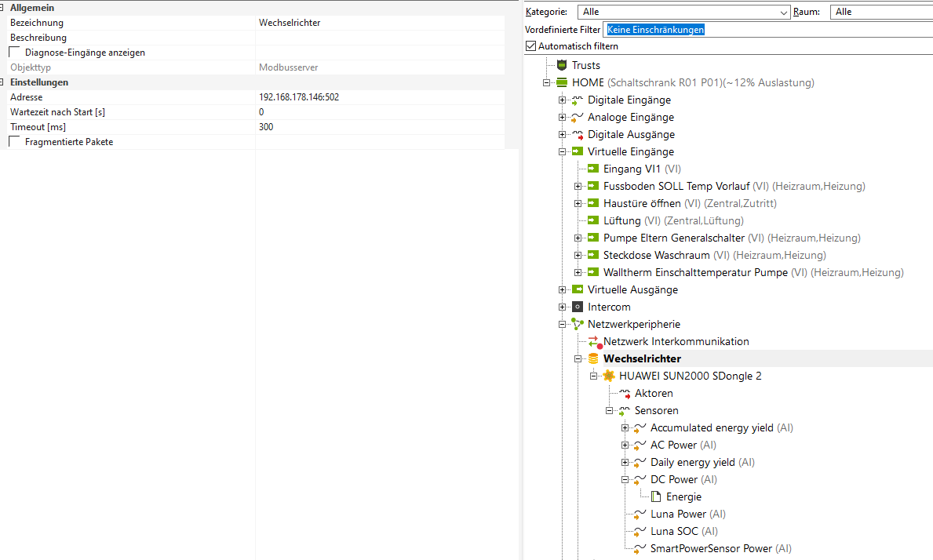Enable Diagnose-Eingänge anzeigen checkbox
Screen dimensions: 933x560
(15, 53)
